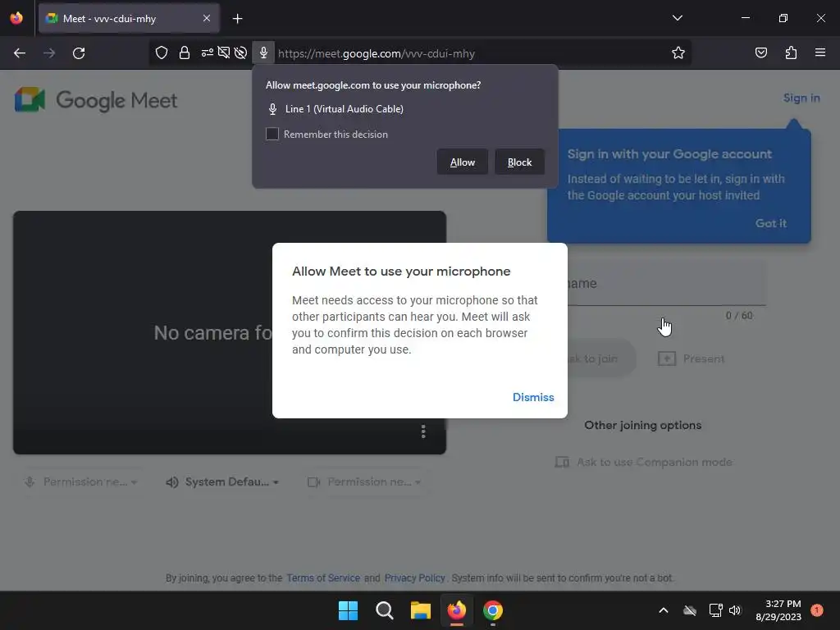
Task: Open Windows taskbar search
Action: (x=385, y=610)
